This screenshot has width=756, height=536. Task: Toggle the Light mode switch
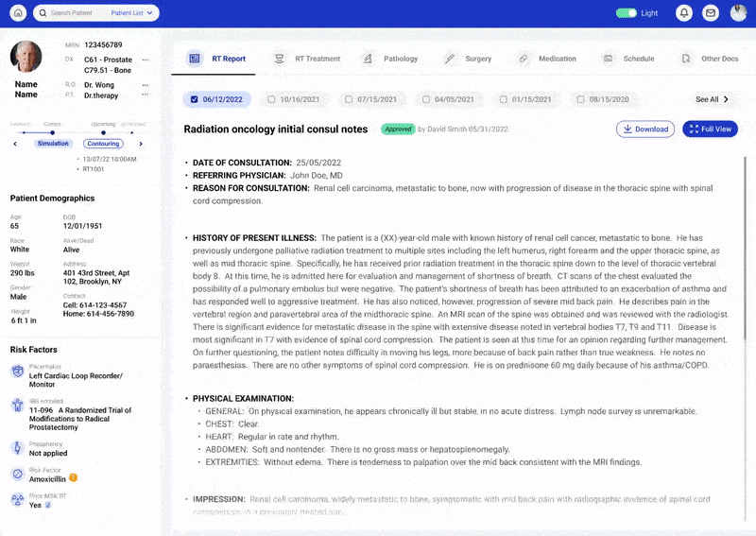(x=627, y=13)
